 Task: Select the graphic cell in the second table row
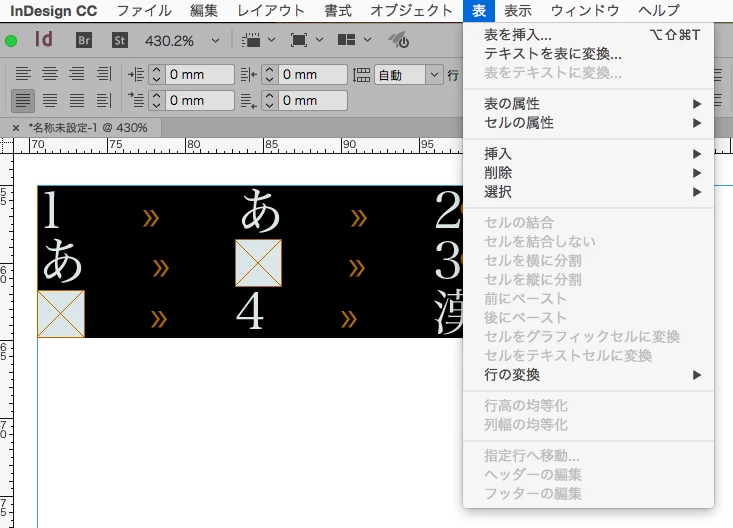click(x=259, y=263)
